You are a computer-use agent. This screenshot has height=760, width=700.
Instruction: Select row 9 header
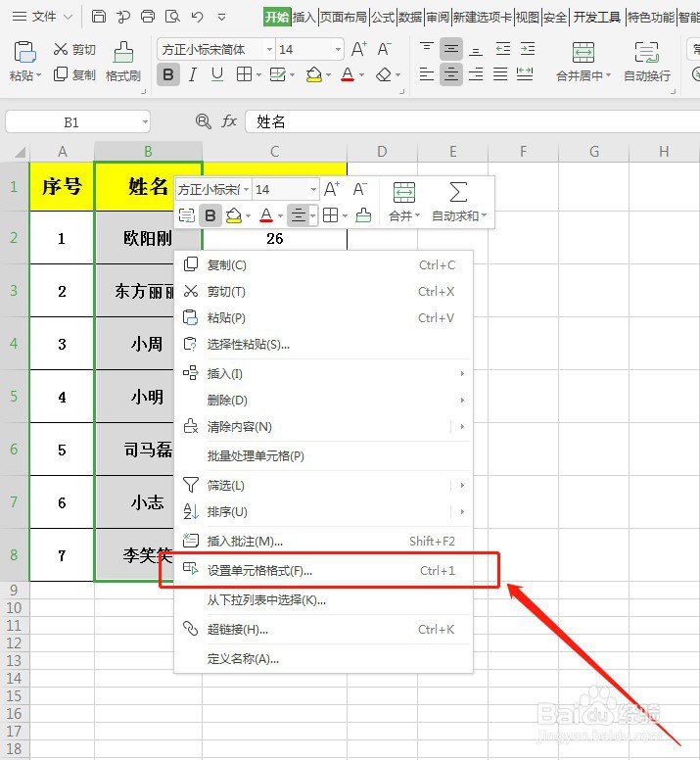point(14,590)
